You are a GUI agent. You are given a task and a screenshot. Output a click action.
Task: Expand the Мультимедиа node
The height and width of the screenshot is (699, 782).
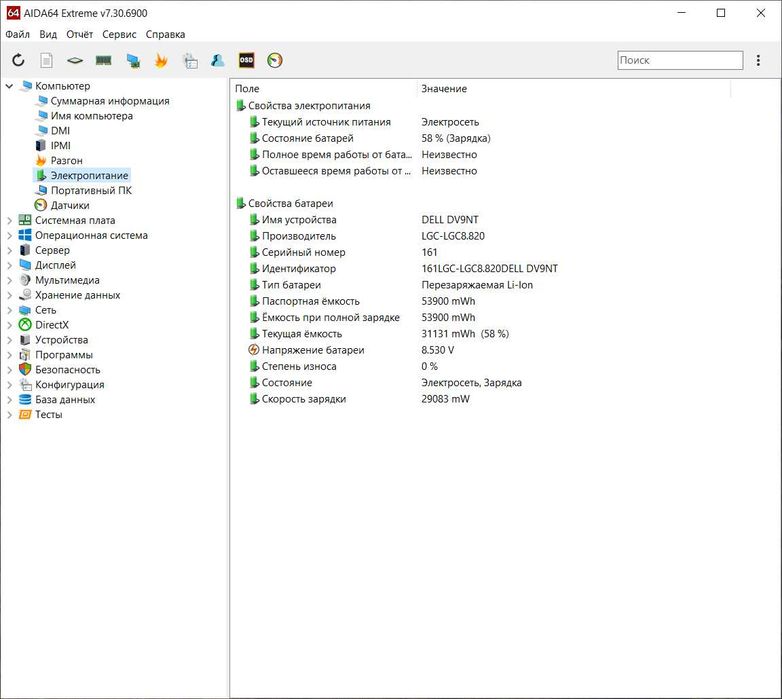tap(9, 280)
